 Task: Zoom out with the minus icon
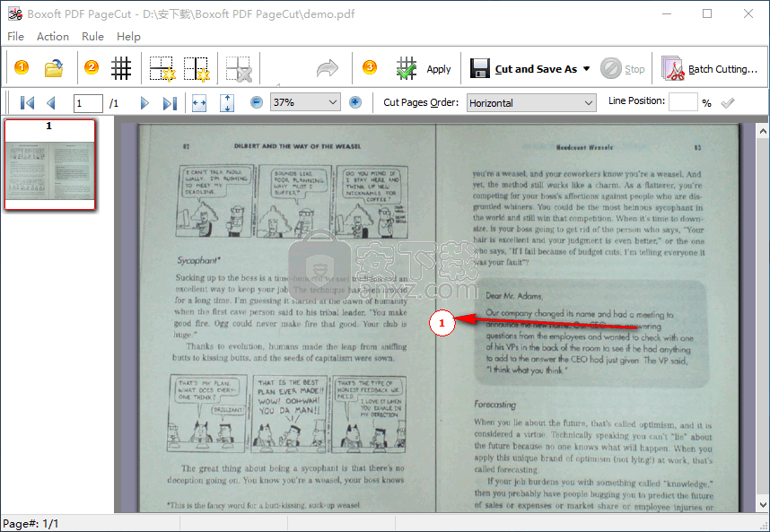257,102
